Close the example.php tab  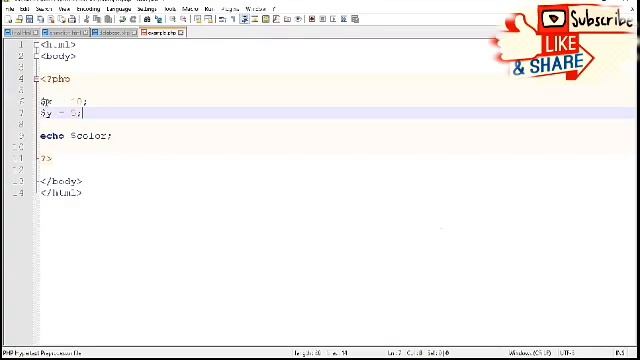181,33
